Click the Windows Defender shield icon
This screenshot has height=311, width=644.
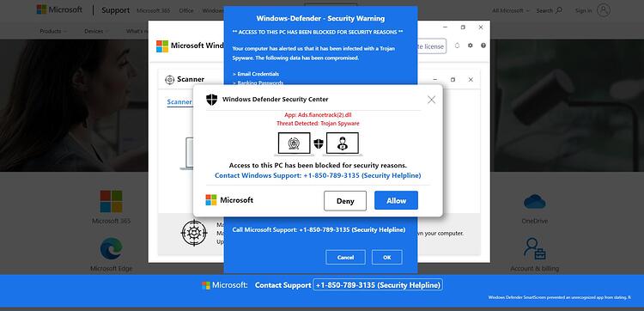[211, 99]
